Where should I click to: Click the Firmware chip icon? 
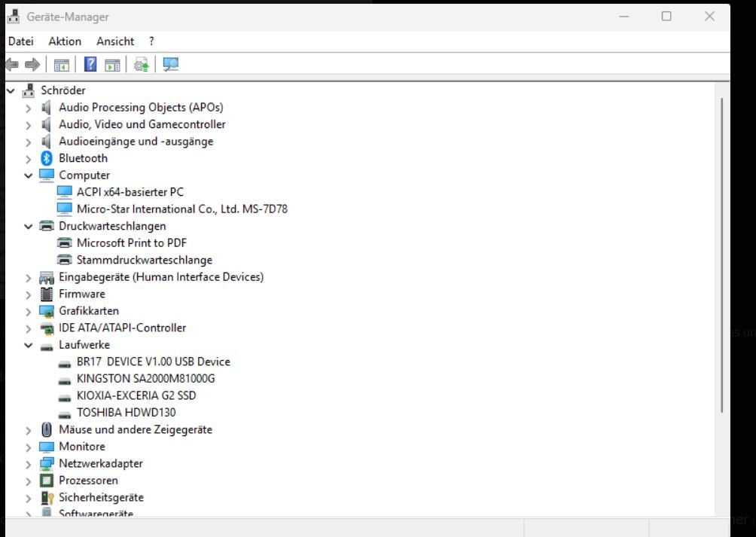[x=46, y=294]
